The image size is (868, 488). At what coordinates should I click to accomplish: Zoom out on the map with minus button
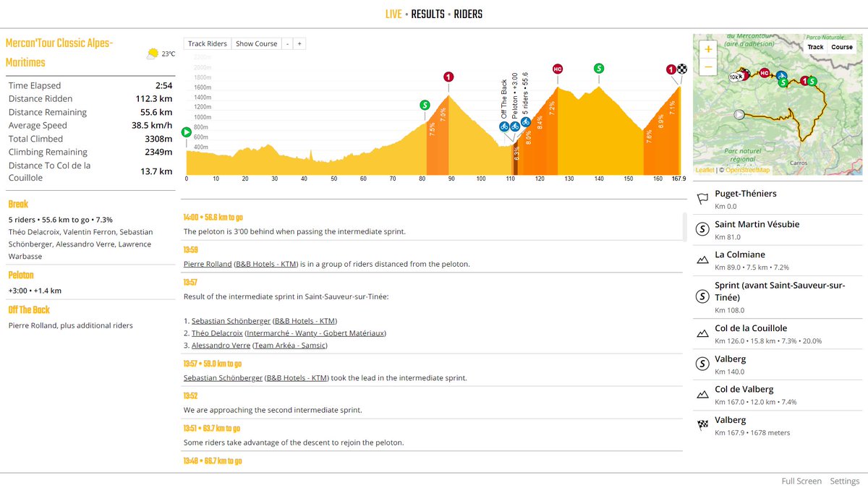click(708, 67)
